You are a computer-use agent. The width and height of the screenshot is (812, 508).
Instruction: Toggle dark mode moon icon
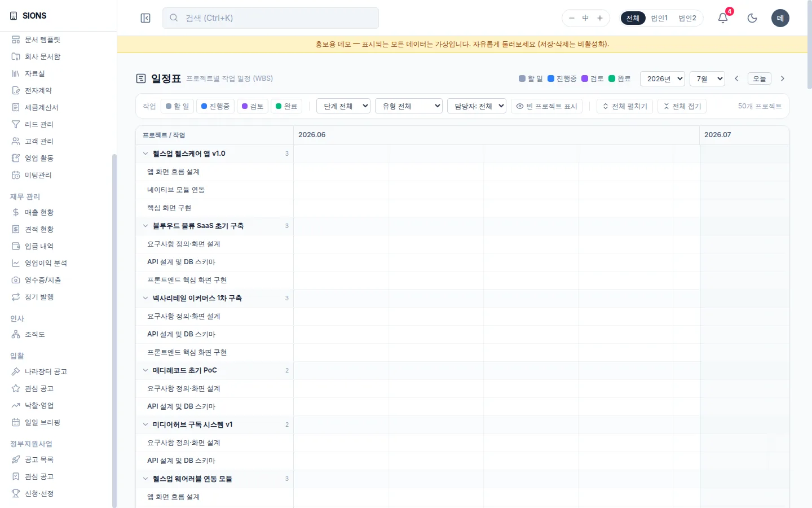point(752,18)
